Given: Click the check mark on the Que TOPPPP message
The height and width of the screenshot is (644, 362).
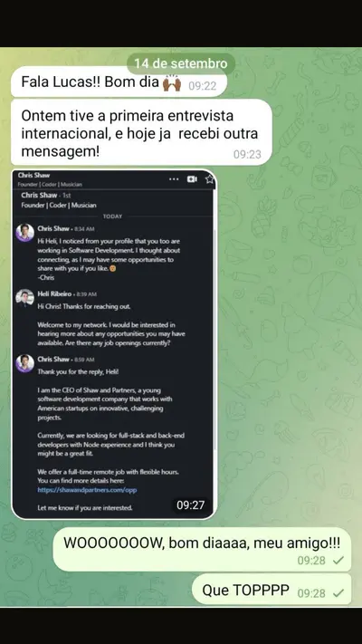Looking at the screenshot, I should [x=338, y=593].
